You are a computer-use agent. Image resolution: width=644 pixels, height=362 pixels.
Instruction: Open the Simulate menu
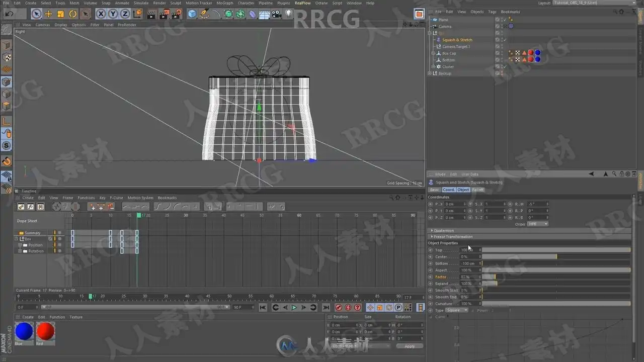tap(141, 3)
